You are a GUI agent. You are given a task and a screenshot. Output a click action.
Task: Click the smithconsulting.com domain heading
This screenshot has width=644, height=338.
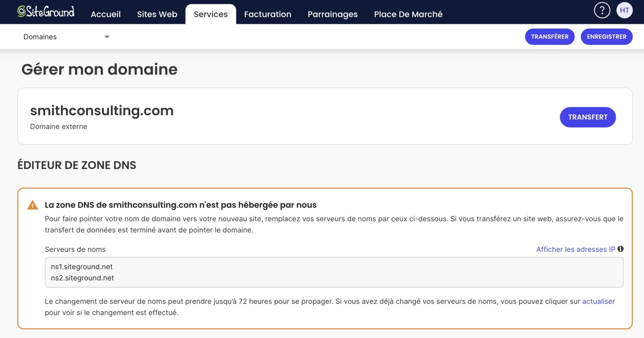click(x=102, y=110)
